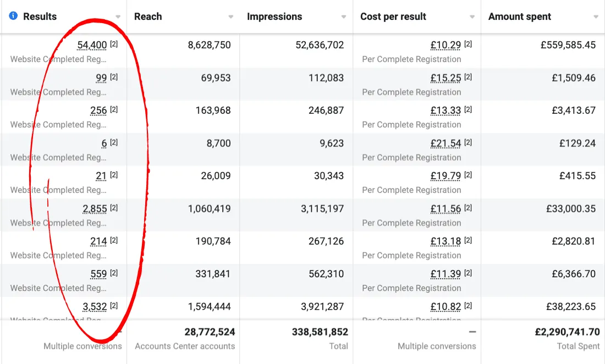Click the [2] footnote next to 559 results
The height and width of the screenshot is (364, 605).
[x=114, y=273]
